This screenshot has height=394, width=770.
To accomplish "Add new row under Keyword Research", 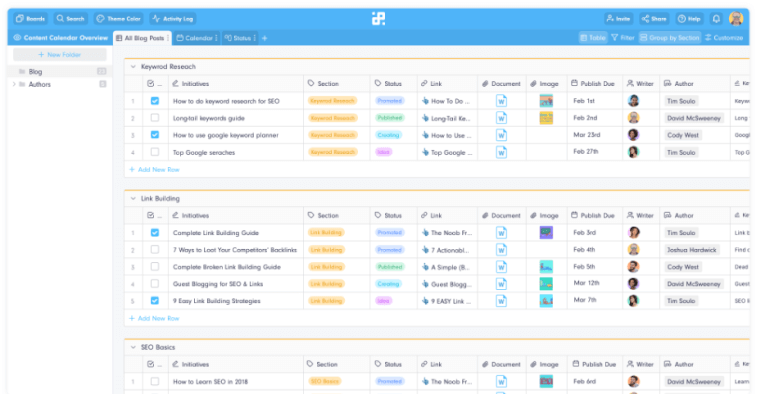I will point(154,169).
